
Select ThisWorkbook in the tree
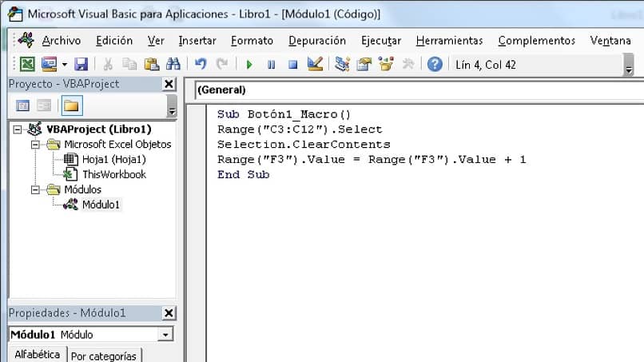[114, 175]
